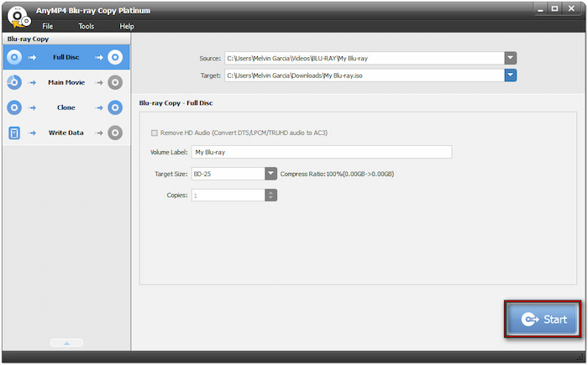Open the Target path dropdown
The width and height of the screenshot is (588, 365).
pos(510,76)
